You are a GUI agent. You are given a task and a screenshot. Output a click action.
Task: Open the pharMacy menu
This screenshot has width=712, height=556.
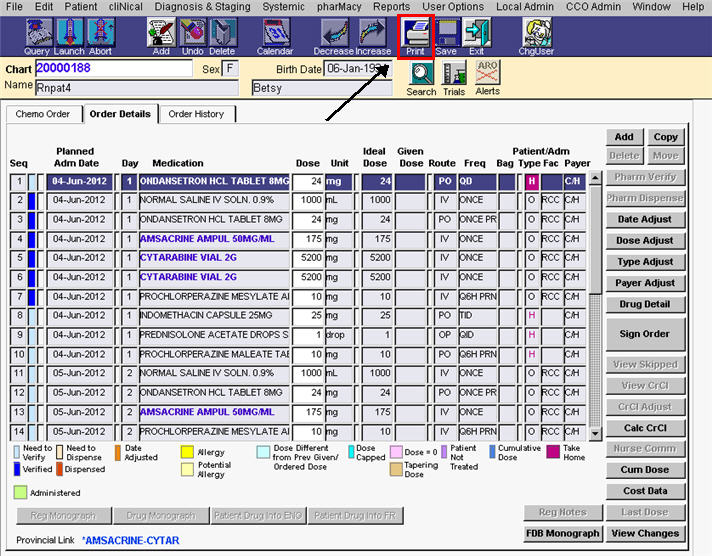pos(339,7)
